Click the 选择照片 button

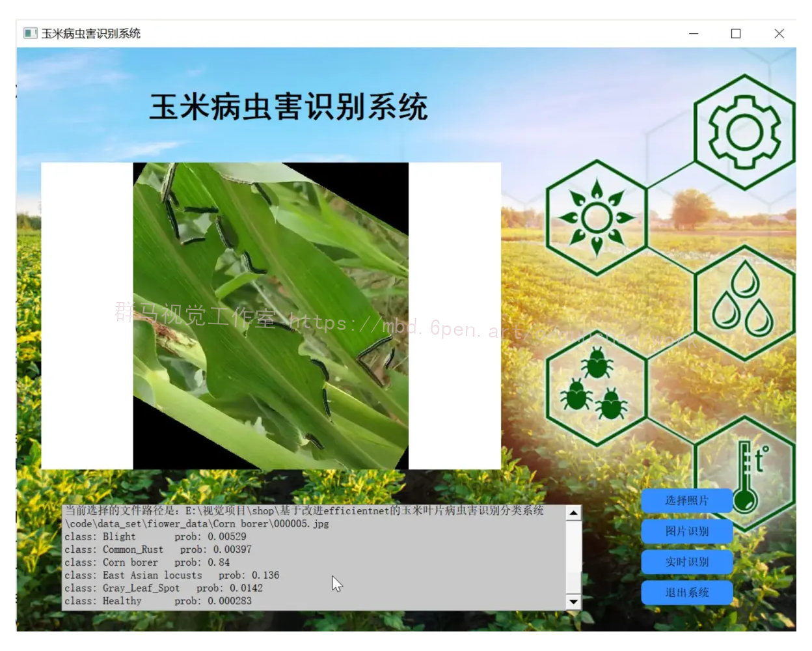click(x=687, y=501)
